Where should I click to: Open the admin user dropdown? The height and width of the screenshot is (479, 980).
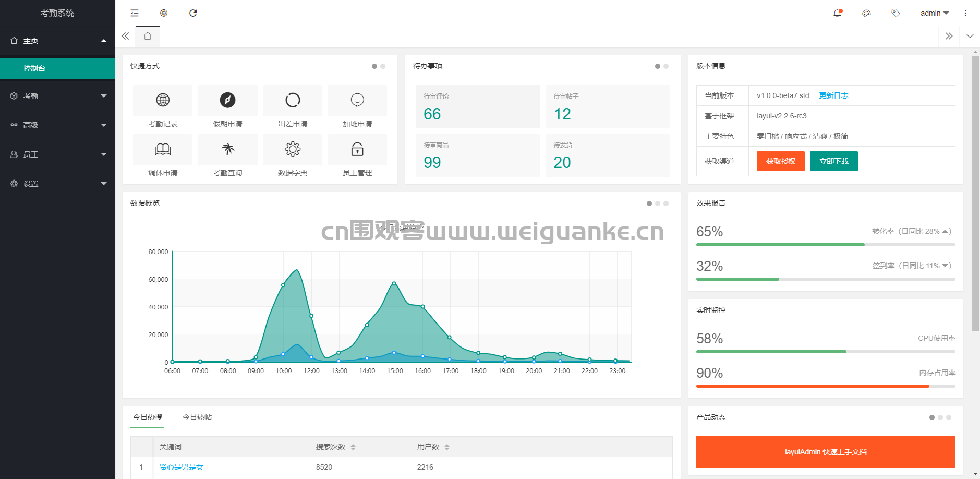point(934,13)
